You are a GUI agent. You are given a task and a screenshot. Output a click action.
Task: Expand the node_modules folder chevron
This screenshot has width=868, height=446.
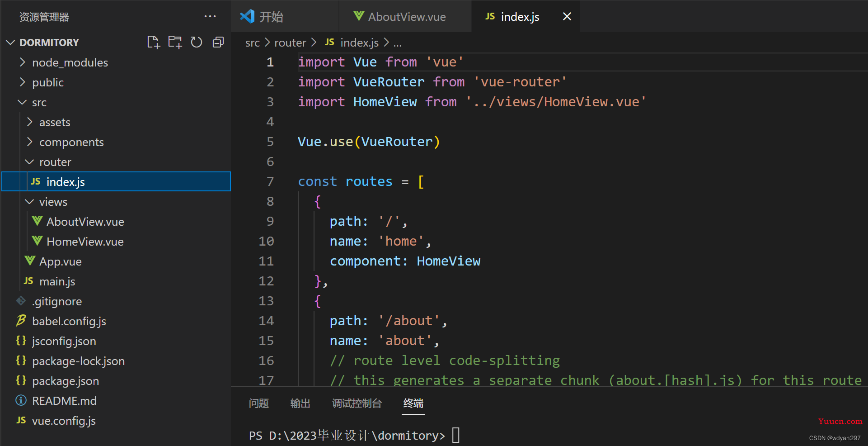click(x=22, y=62)
